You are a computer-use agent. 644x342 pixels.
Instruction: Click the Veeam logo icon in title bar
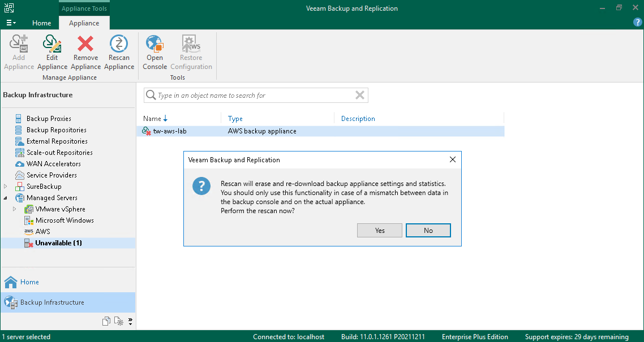(9, 8)
